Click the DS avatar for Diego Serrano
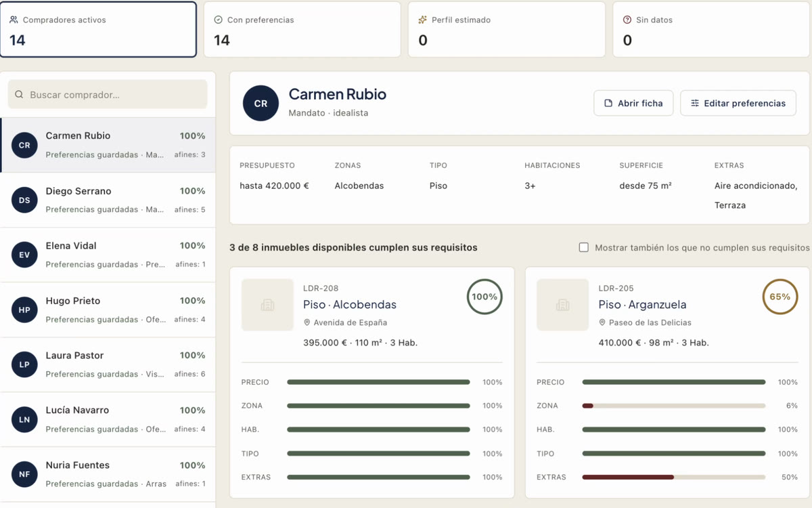The width and height of the screenshot is (812, 508). coord(24,200)
